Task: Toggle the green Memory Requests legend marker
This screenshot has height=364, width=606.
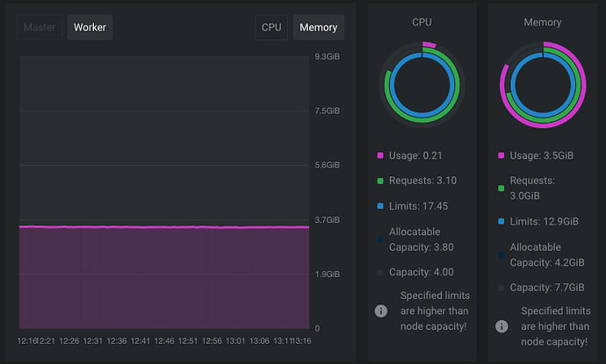Action: tap(501, 188)
